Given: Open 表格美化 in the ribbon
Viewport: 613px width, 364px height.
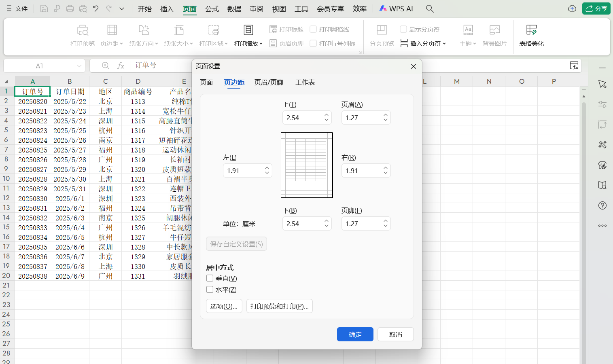Looking at the screenshot, I should [x=531, y=36].
